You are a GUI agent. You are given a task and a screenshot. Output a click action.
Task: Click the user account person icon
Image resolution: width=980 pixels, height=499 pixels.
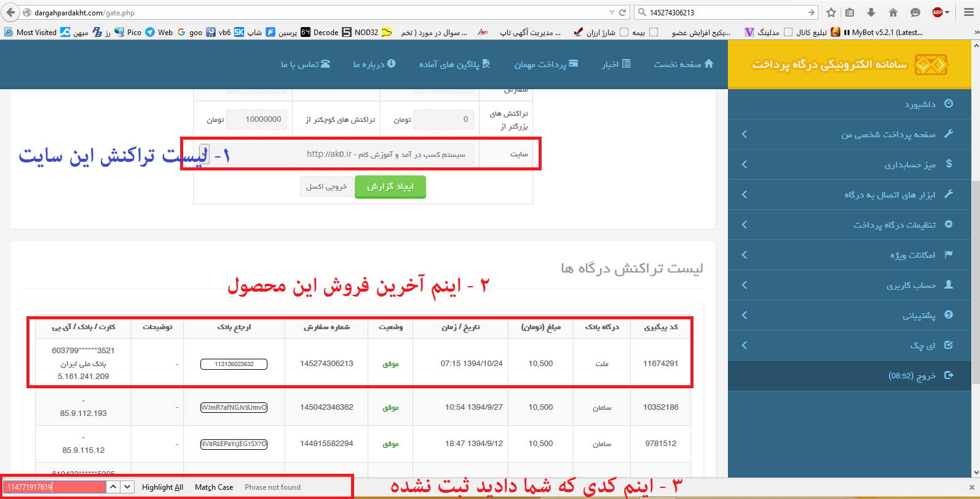click(949, 284)
